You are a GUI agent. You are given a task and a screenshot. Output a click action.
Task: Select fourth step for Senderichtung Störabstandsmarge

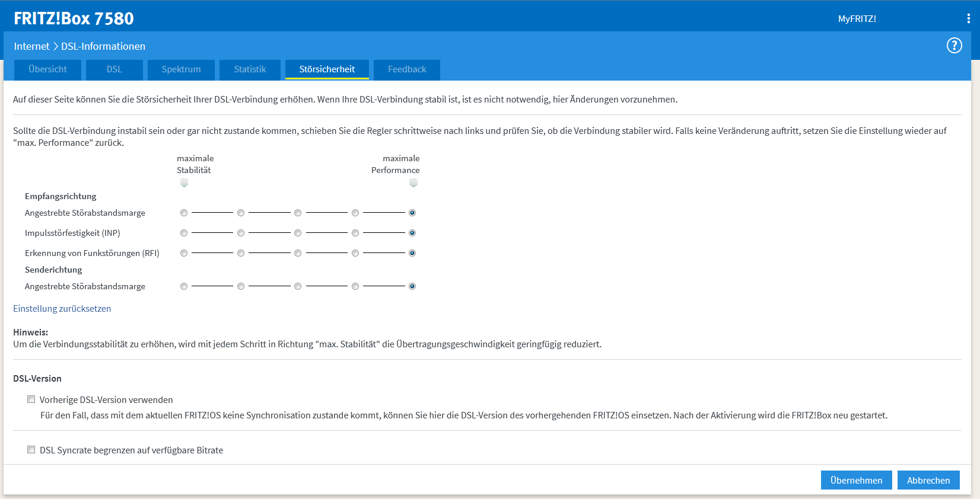click(x=355, y=286)
